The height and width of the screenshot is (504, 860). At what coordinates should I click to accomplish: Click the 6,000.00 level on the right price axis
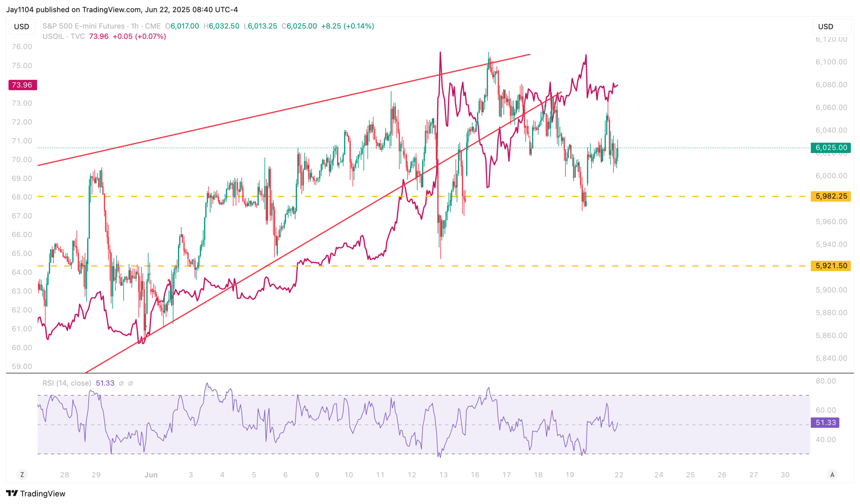(x=831, y=176)
